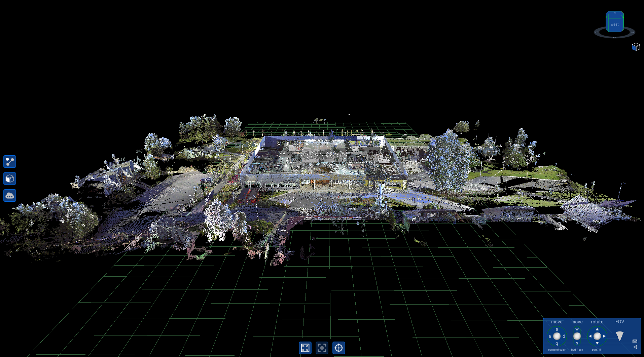Click the point cloud icon on left sidebar

[x=9, y=195]
